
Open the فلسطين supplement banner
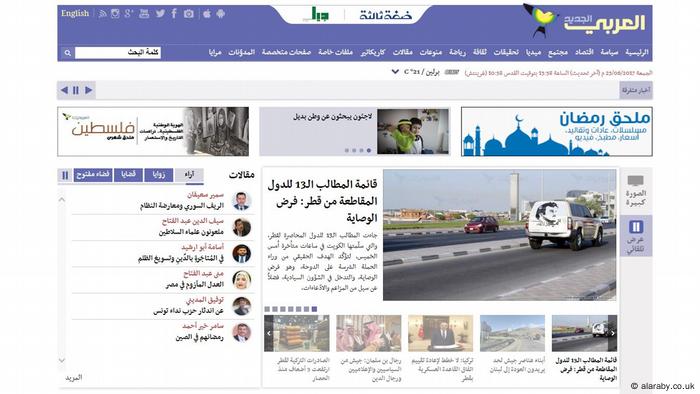153,132
